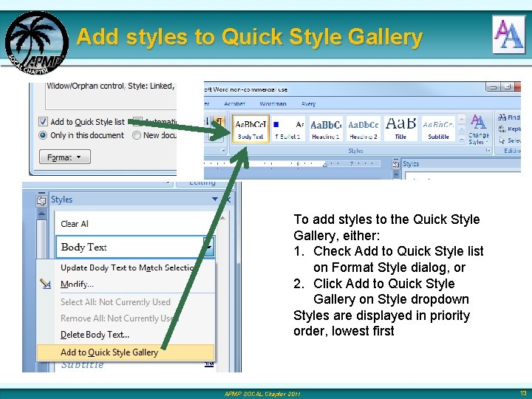Click the Replace command in Editing group

pos(508,129)
